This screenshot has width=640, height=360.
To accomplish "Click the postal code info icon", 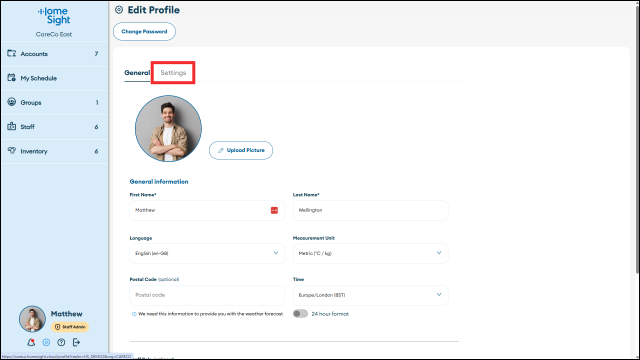I will click(134, 314).
